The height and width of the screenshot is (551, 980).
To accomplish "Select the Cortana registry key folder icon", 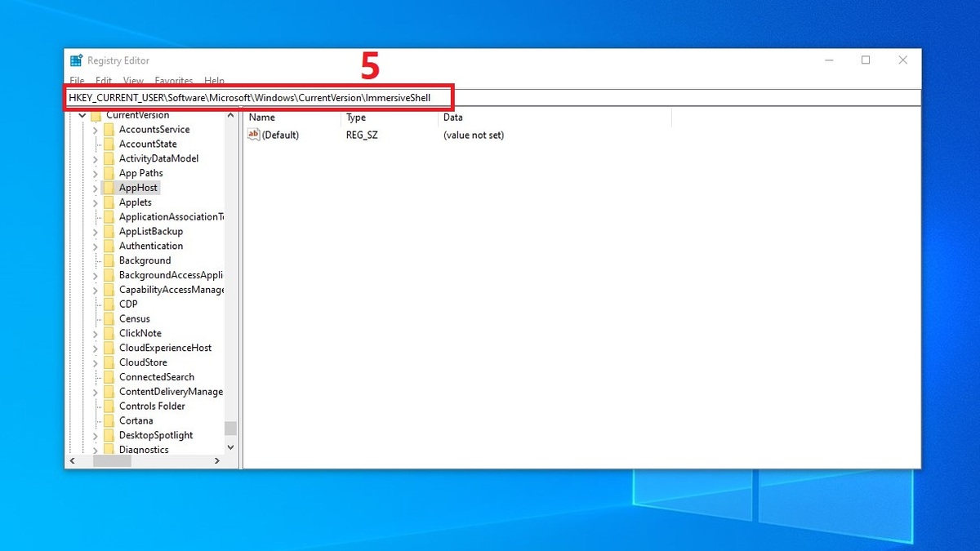I will [x=109, y=420].
